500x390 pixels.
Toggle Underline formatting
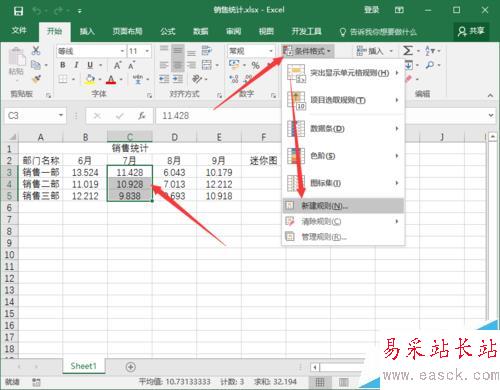pos(90,65)
